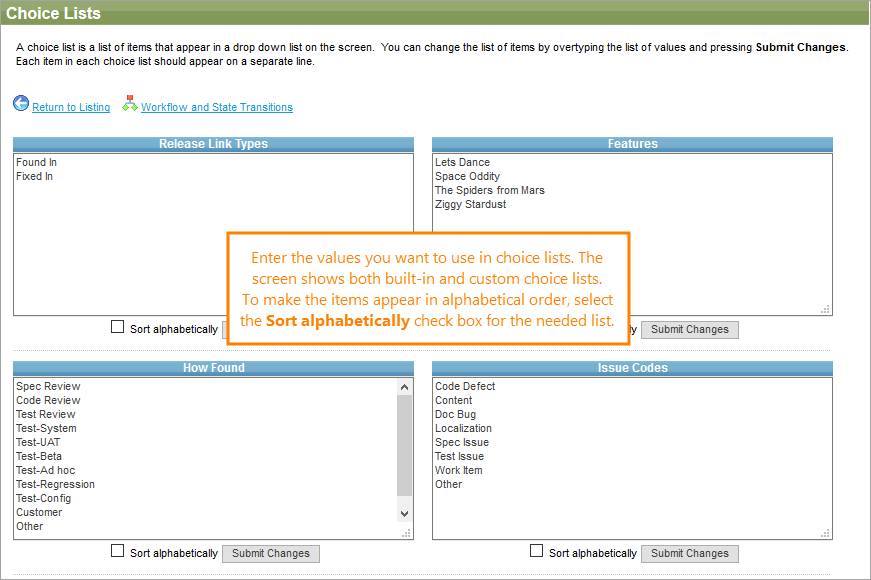Click the Features textarea resize grip
The image size is (871, 580).
825,309
